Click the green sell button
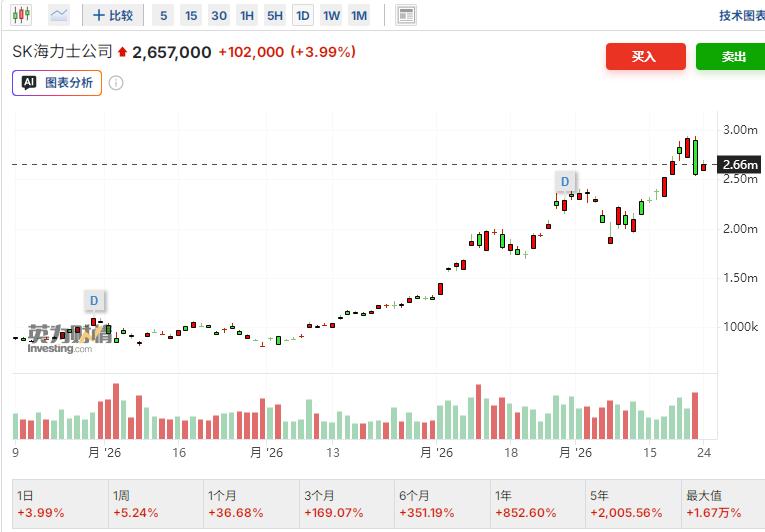Viewport: 765px width, 532px height. pyautogui.click(x=730, y=57)
